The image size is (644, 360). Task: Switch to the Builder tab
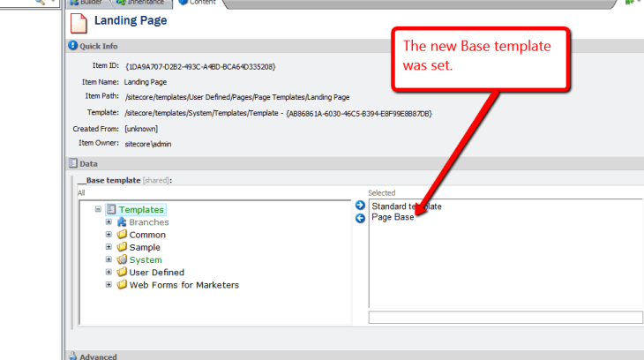coord(86,3)
